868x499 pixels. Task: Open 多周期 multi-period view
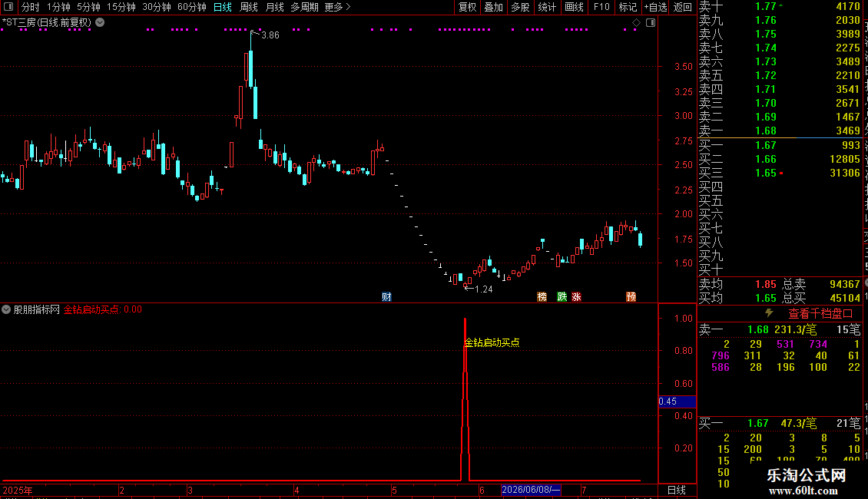(304, 7)
